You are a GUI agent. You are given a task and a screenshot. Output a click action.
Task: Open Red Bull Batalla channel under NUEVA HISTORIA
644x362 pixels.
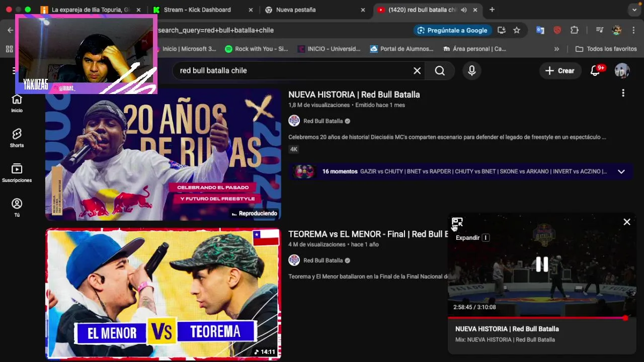(x=323, y=121)
